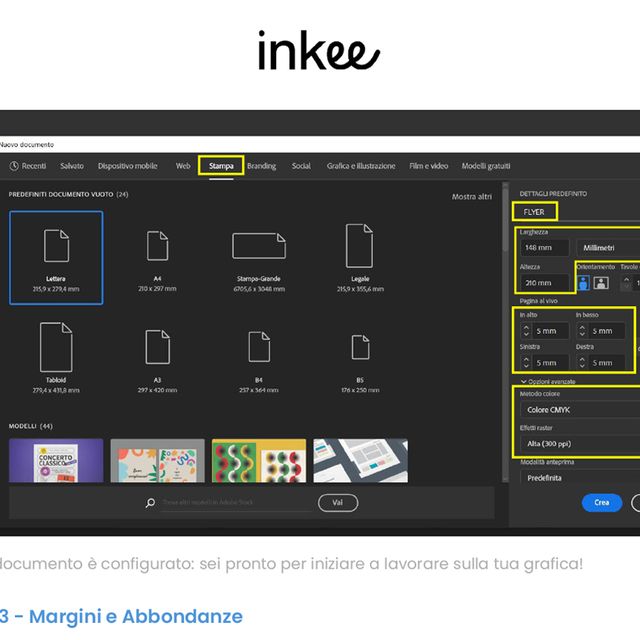Open the yellow circles pattern template

pyautogui.click(x=259, y=460)
